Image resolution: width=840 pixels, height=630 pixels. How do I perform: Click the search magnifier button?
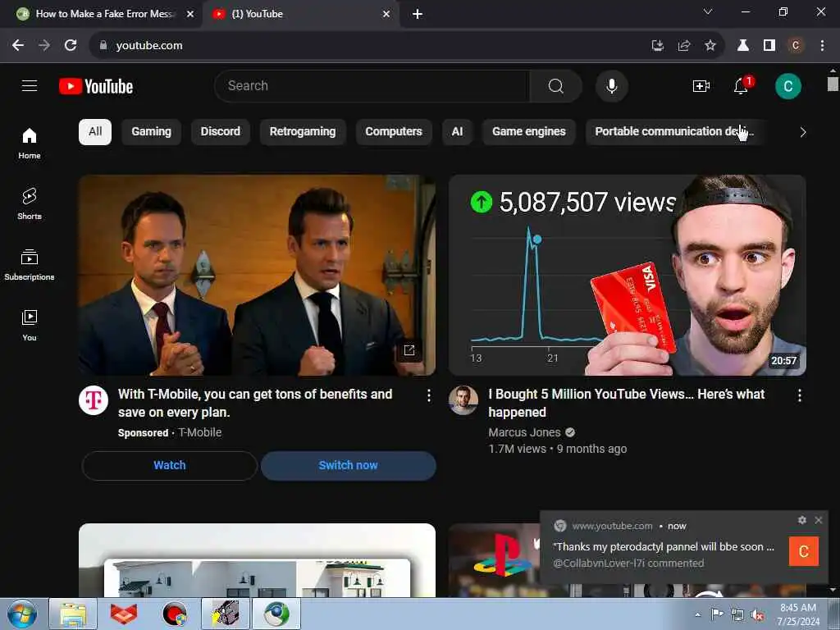555,85
